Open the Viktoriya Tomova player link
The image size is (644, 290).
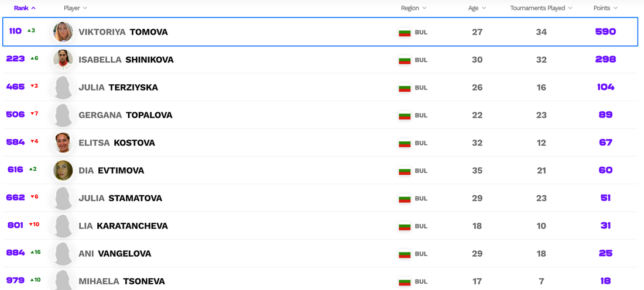point(123,32)
